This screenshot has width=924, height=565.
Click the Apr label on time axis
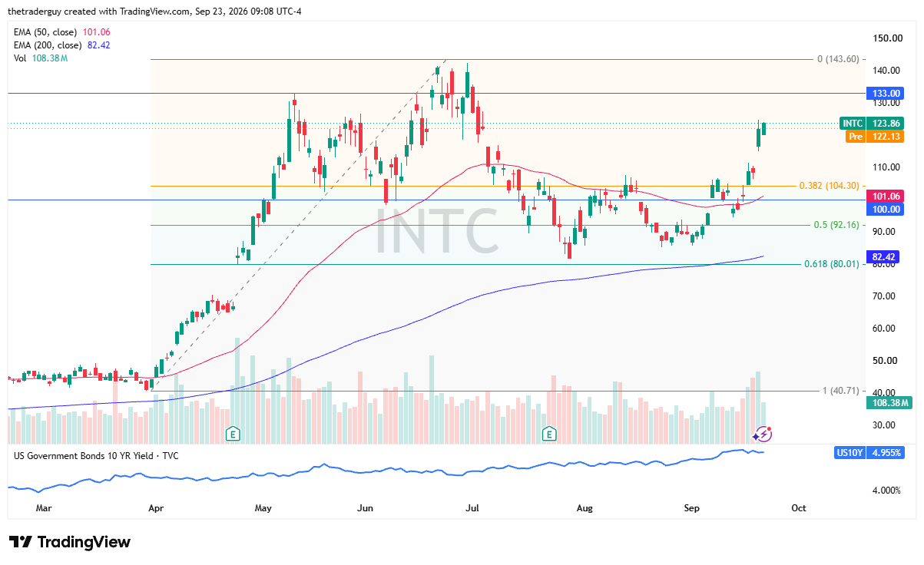(156, 507)
